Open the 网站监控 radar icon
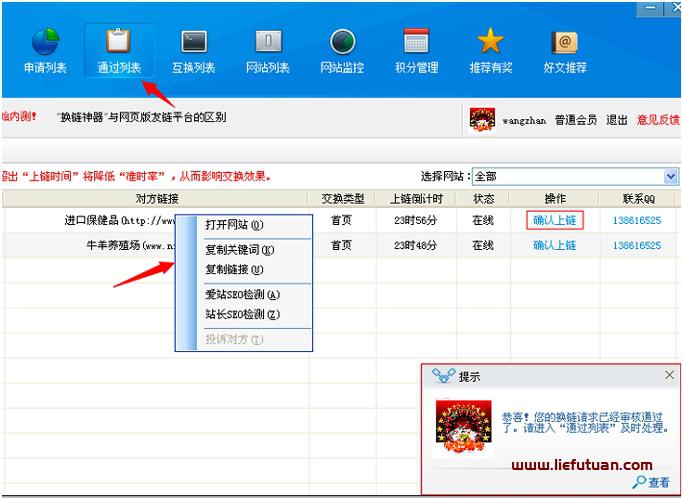 point(342,42)
